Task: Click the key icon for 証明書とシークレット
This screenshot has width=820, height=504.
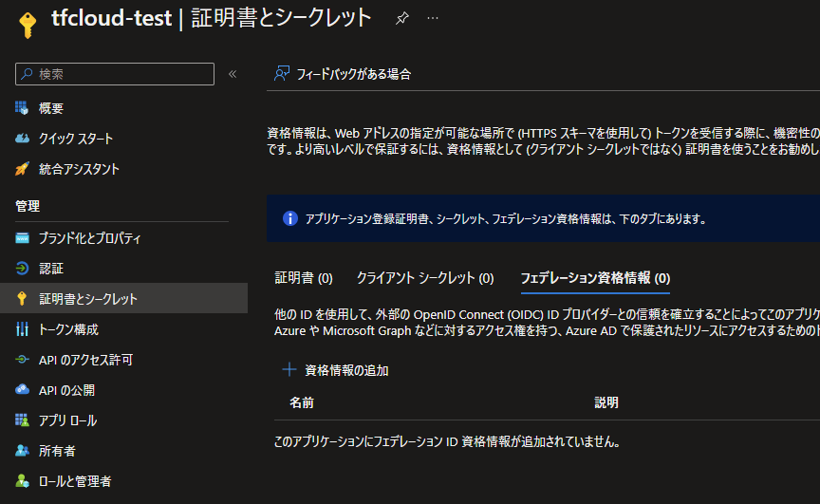Action: point(22,299)
